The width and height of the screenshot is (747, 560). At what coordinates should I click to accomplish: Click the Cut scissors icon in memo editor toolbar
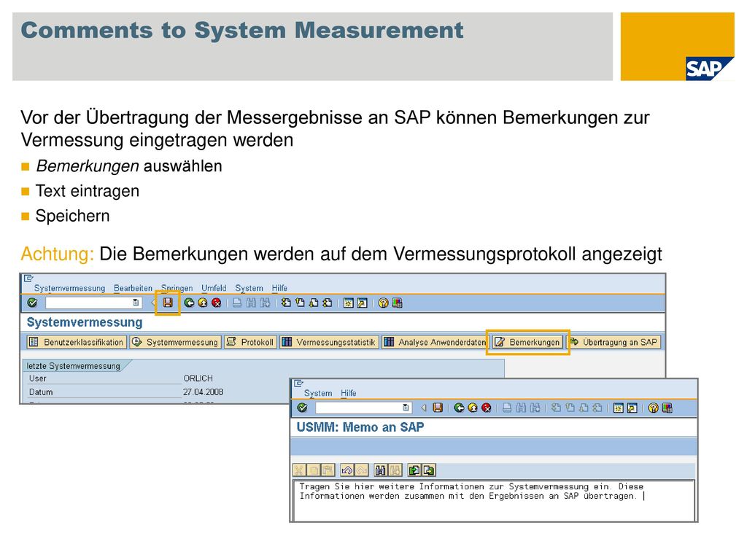point(299,470)
